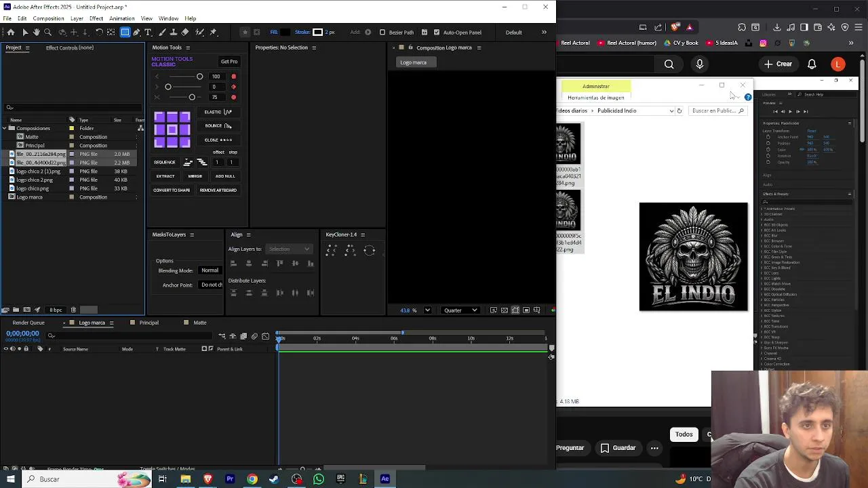868x488 pixels.
Task: Toggle the shy layers switch in timeline
Action: 233,336
